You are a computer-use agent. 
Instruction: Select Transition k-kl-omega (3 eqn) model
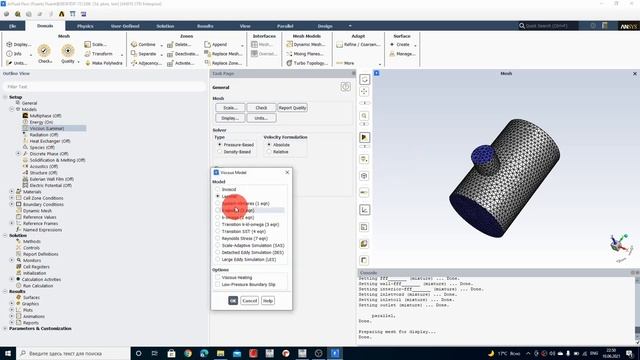click(218, 224)
